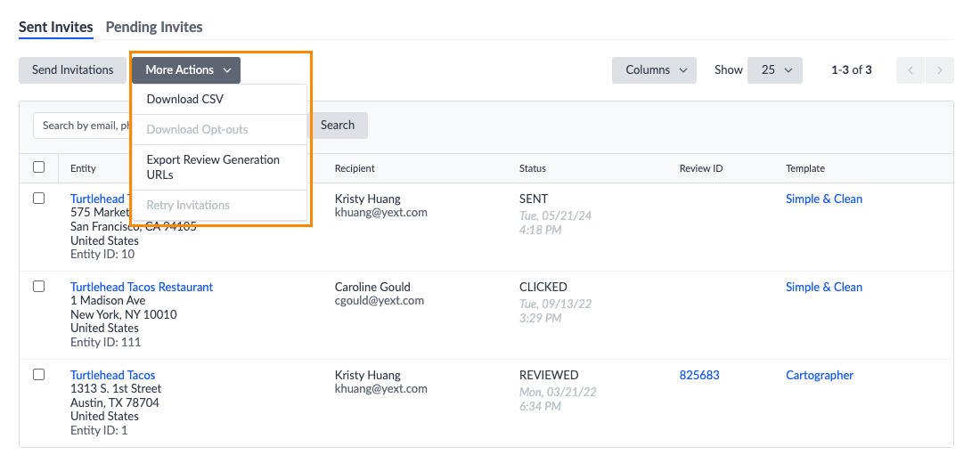Open the Turtlehead Tacos Restaurant entity link
This screenshot has width=980, height=463.
pyautogui.click(x=142, y=287)
